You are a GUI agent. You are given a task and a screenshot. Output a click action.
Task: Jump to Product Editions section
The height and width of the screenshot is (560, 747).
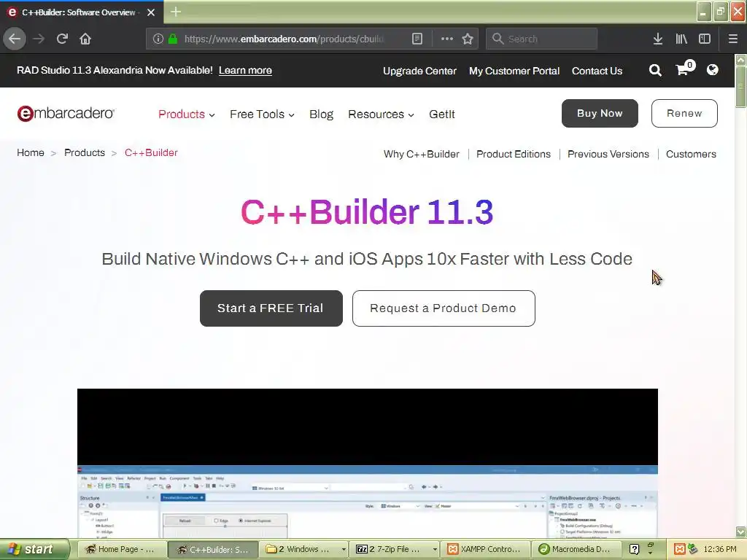(x=514, y=155)
